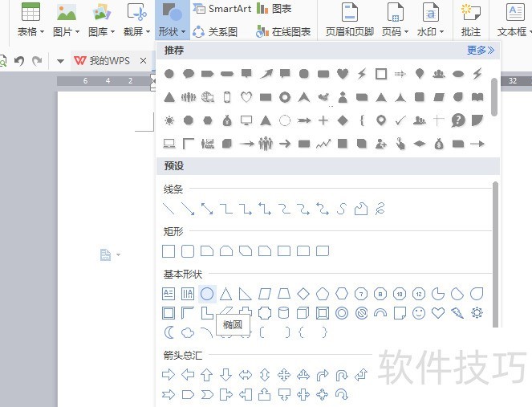The height and width of the screenshot is (407, 532).
Task: Pick the cube basic shape
Action: (303, 313)
